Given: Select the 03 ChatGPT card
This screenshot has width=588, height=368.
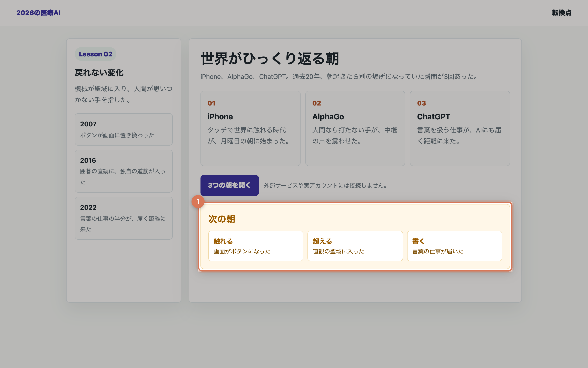Looking at the screenshot, I should [460, 128].
